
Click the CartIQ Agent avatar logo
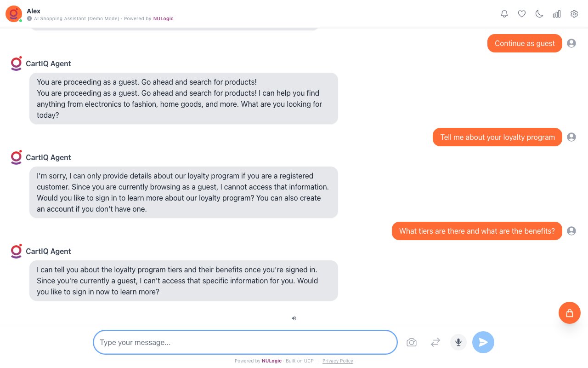coord(16,63)
